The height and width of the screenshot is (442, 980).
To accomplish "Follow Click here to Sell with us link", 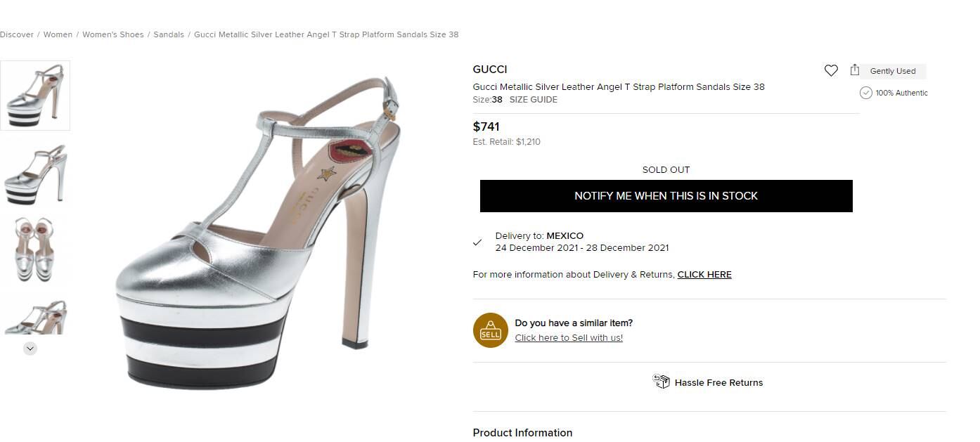I will pos(569,338).
